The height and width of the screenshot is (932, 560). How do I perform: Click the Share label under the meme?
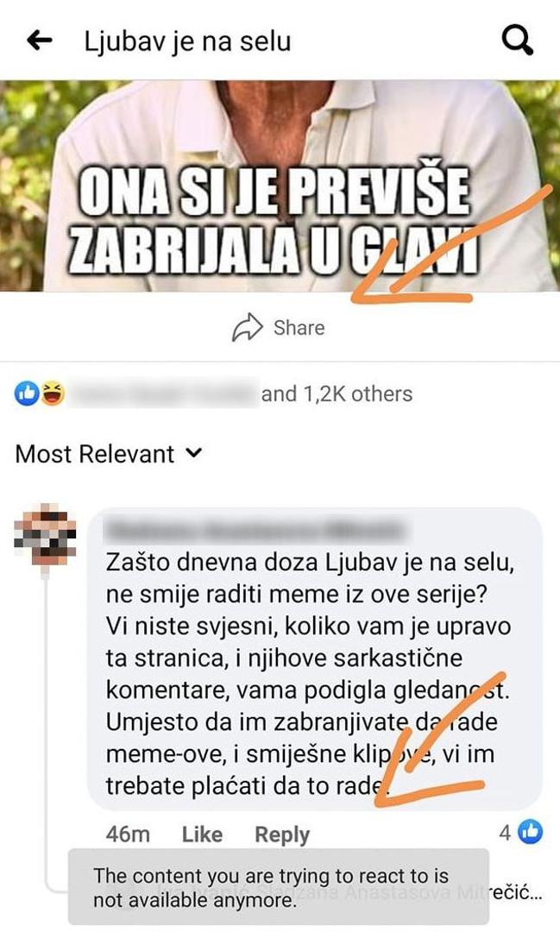(x=299, y=328)
